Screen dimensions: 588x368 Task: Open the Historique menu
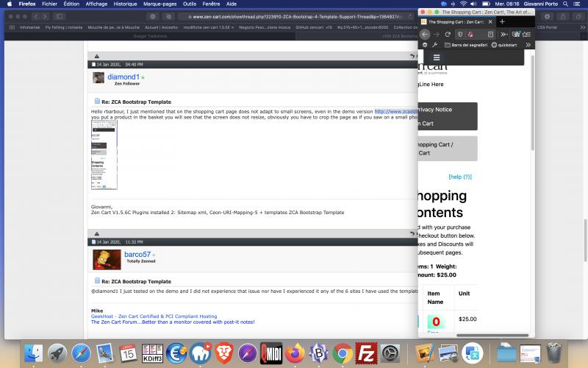pyautogui.click(x=125, y=4)
